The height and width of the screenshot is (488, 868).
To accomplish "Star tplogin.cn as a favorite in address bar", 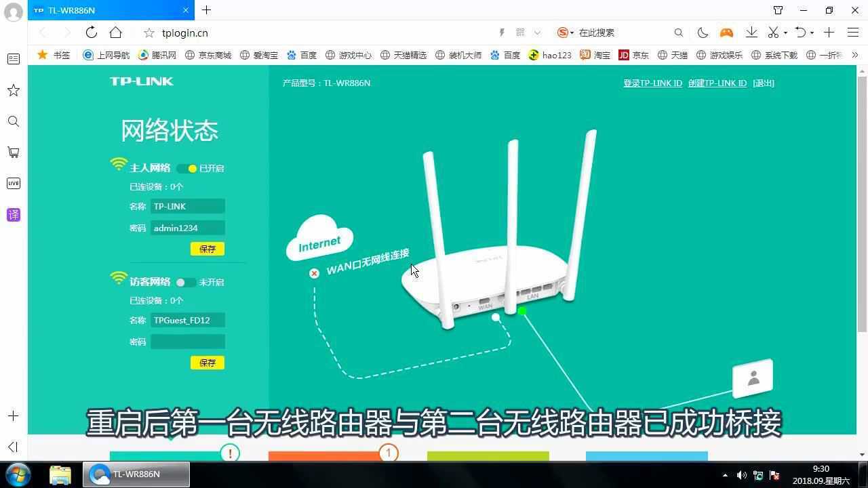I will 149,33.
